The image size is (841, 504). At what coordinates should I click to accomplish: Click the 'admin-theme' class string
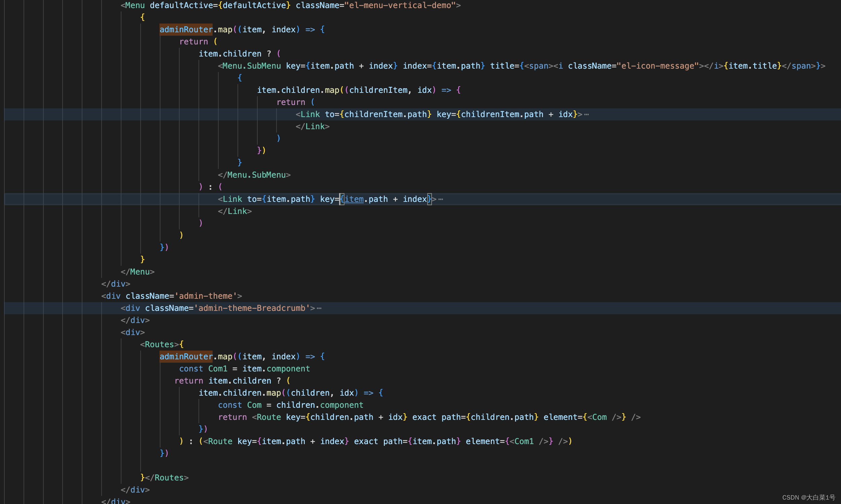pos(206,296)
